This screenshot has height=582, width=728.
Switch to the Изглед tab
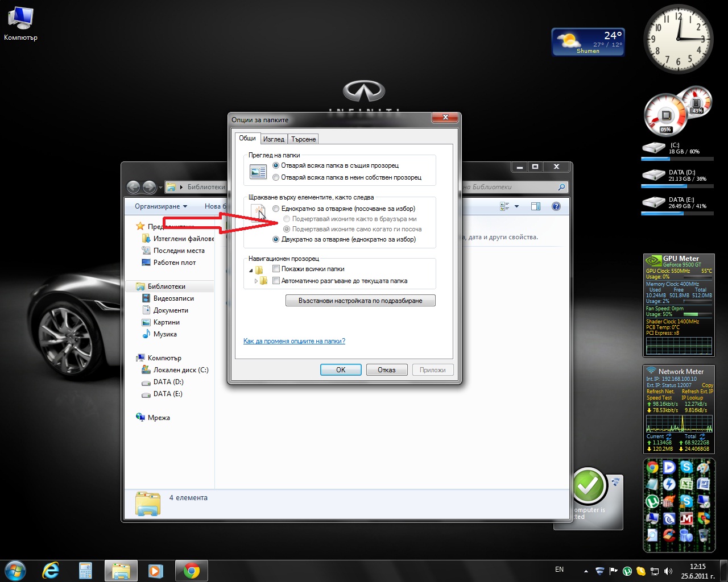[x=274, y=139]
